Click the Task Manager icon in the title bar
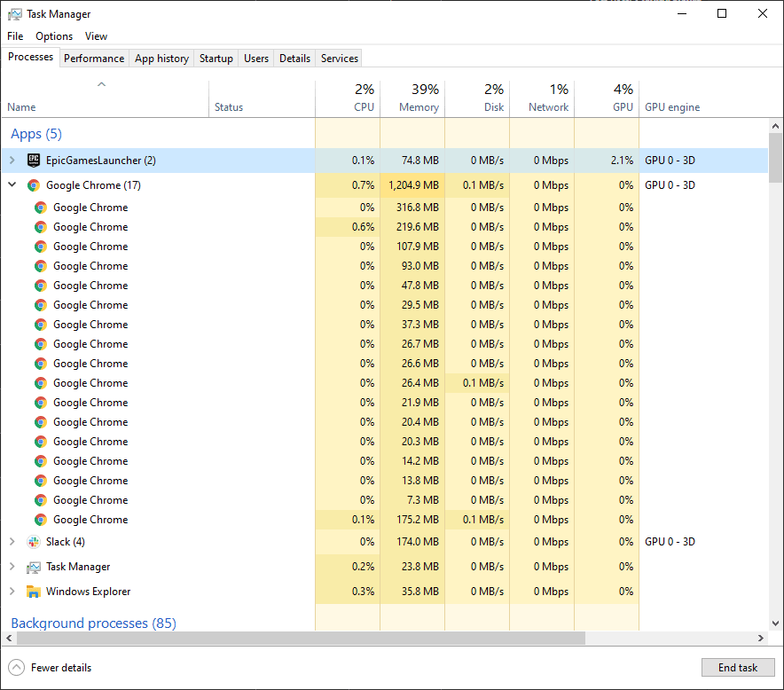 coord(15,14)
